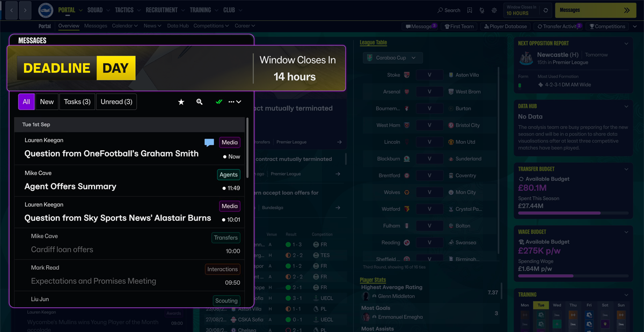Show only Unread (3) messages
Screen dimensions: 644x332
116,102
